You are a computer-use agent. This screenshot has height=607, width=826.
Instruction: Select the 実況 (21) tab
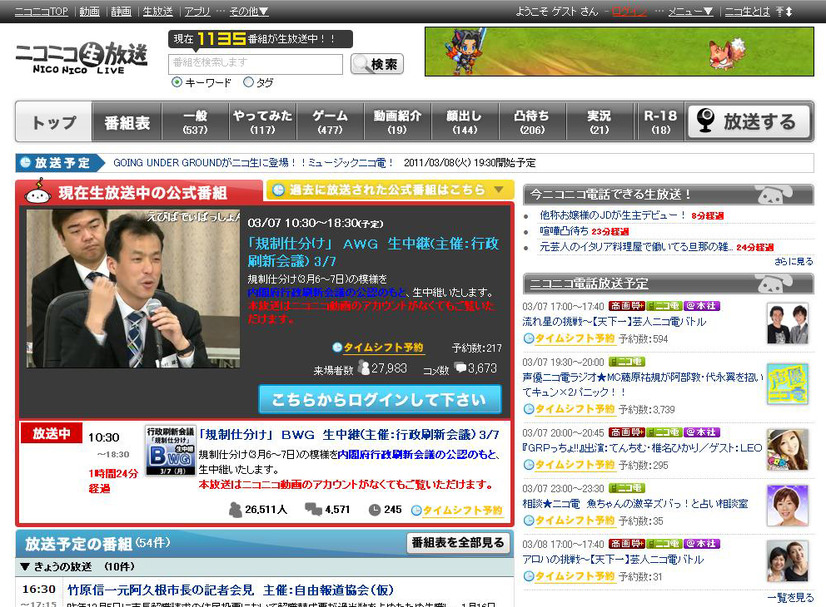(x=599, y=122)
